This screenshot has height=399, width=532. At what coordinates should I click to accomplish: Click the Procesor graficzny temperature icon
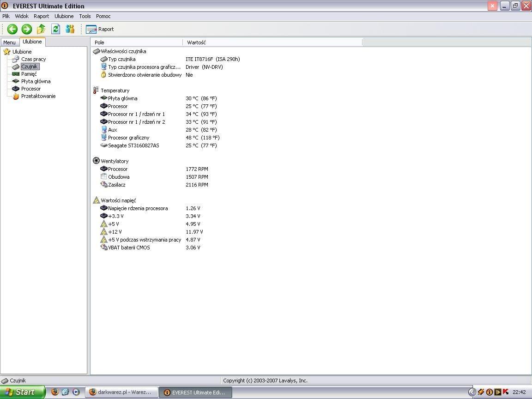tap(104, 138)
